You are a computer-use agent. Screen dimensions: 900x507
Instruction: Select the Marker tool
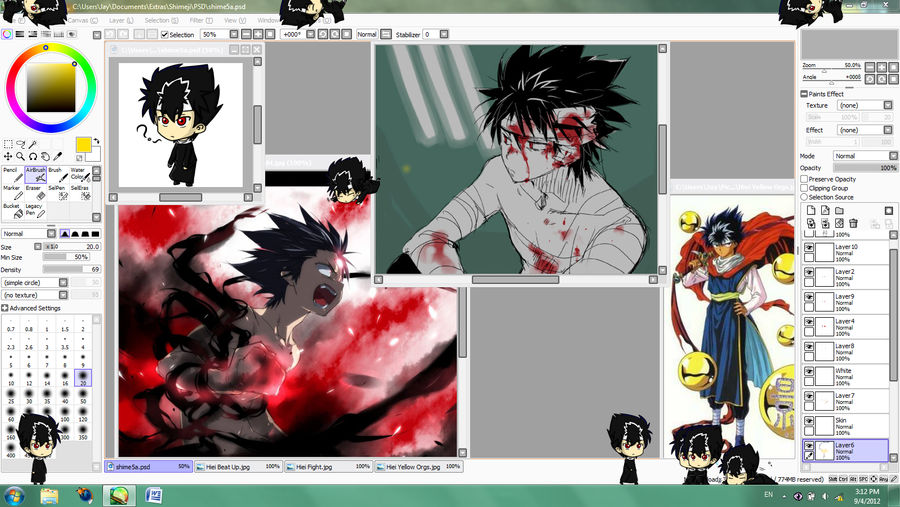tap(13, 192)
